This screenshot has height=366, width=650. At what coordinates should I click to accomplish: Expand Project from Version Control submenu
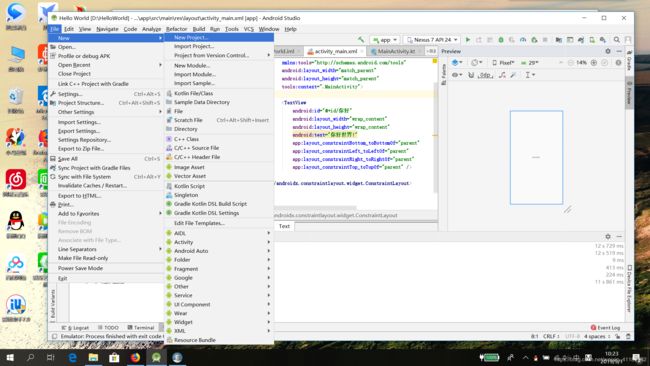pyautogui.click(x=219, y=55)
